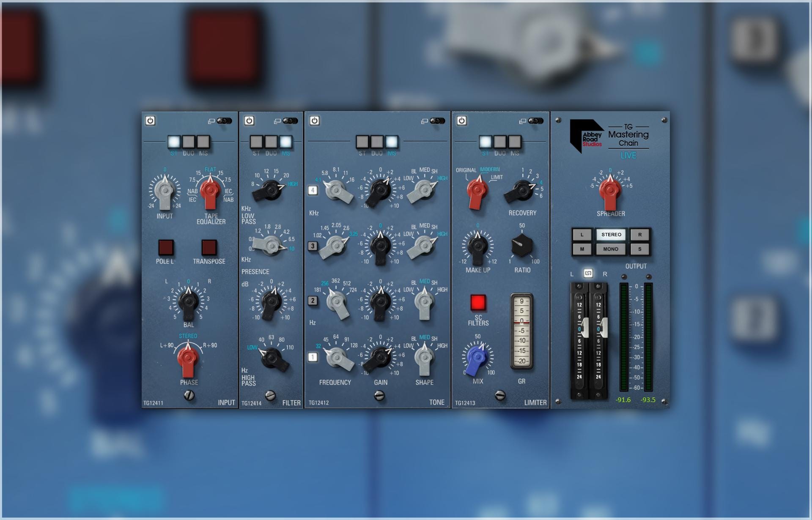The height and width of the screenshot is (520, 812).
Task: Click the LIMITER module expand window icon
Action: click(523, 121)
